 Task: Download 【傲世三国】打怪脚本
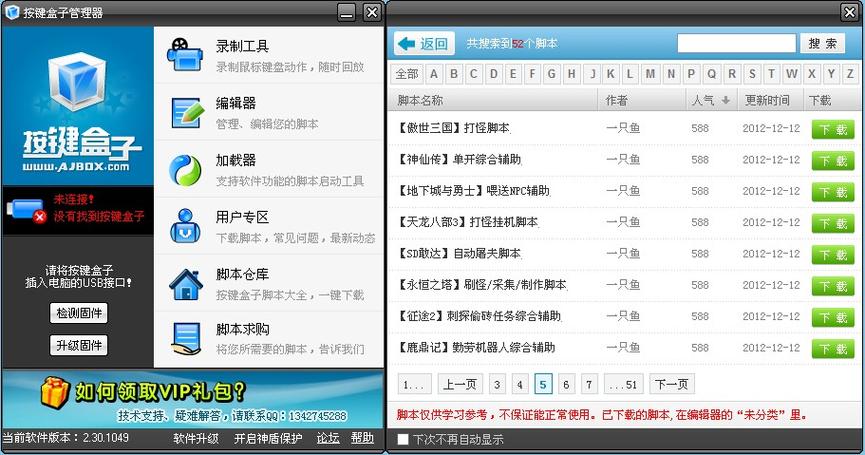click(x=832, y=130)
